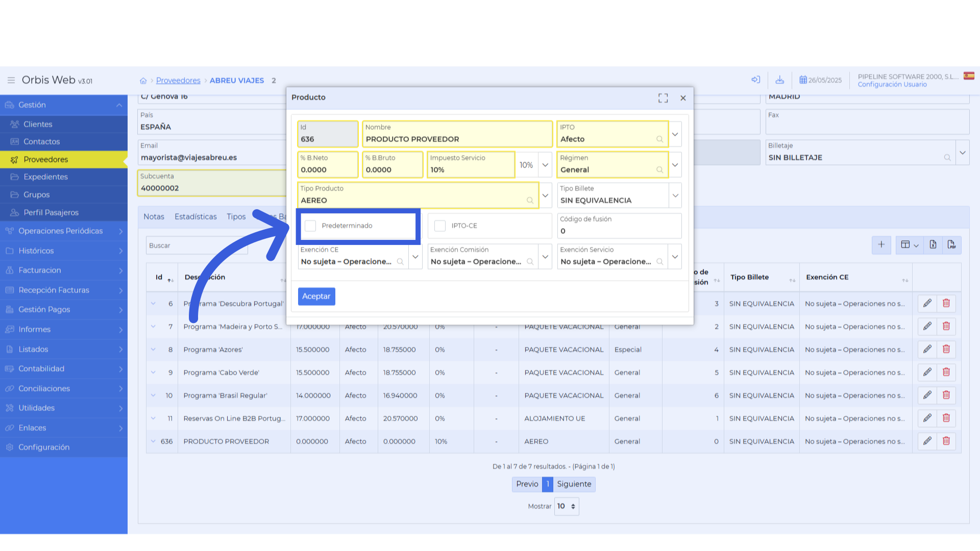Go to the home breadcrumb icon
Image resolution: width=980 pixels, height=551 pixels.
(143, 81)
